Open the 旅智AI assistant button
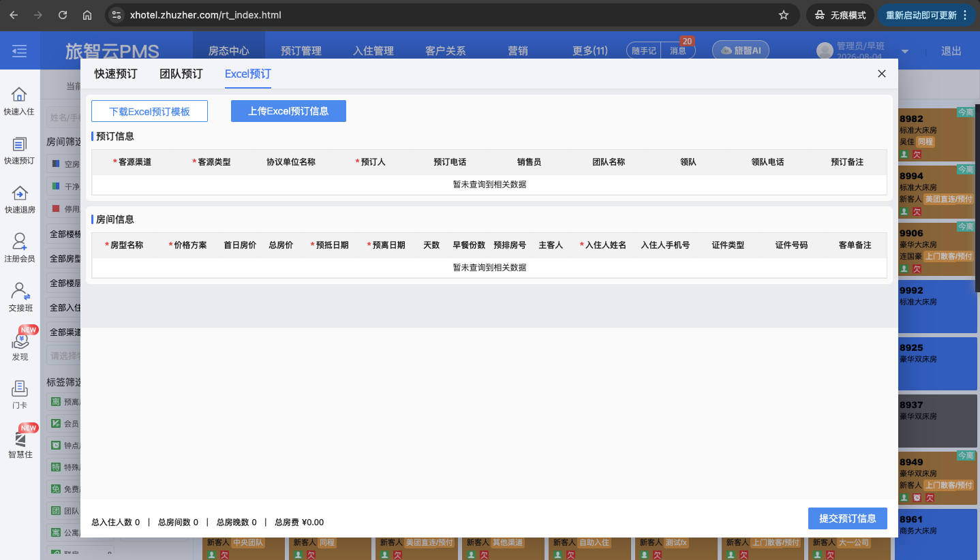The width and height of the screenshot is (980, 560). 741,50
